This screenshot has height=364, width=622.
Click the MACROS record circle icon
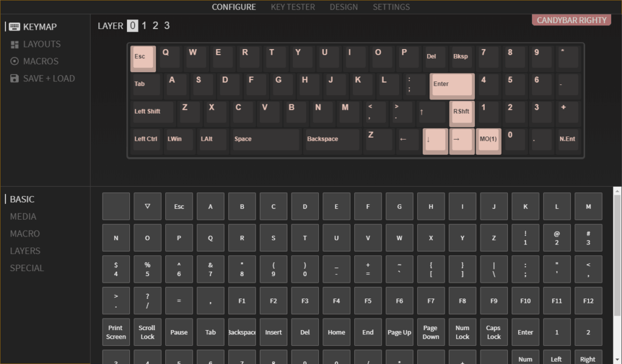pos(15,61)
